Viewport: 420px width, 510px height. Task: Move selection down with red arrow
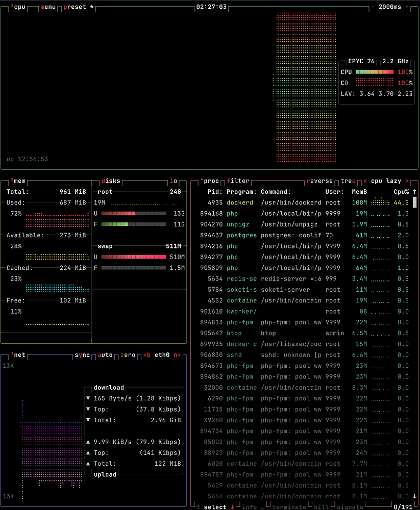232,507
